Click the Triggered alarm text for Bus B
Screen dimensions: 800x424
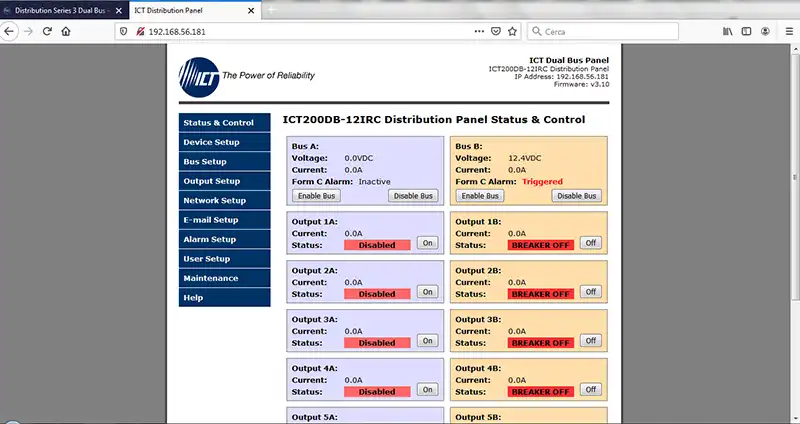542,182
